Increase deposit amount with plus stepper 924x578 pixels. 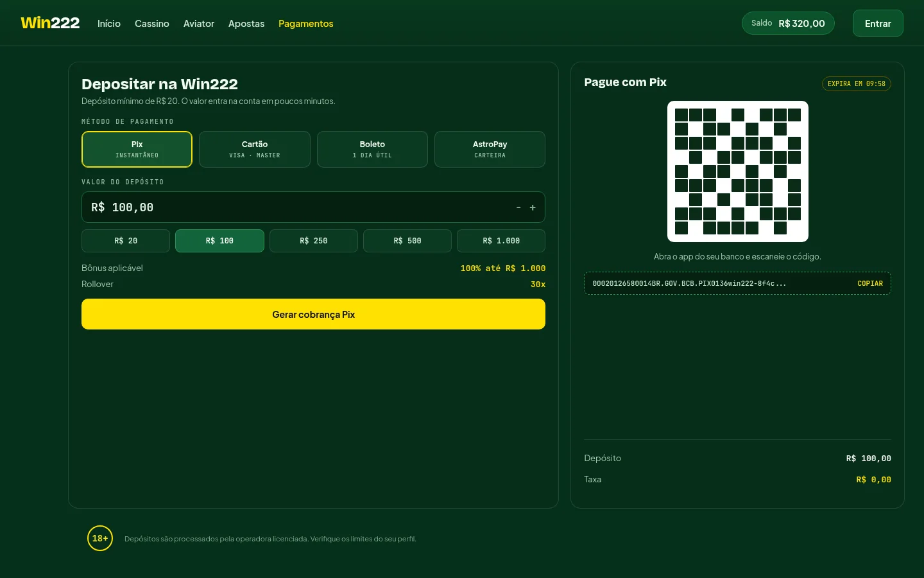pyautogui.click(x=533, y=207)
